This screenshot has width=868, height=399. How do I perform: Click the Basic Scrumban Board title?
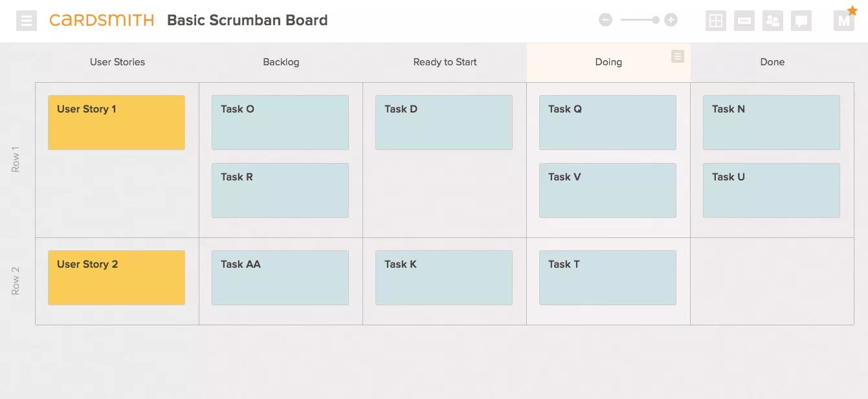[247, 20]
